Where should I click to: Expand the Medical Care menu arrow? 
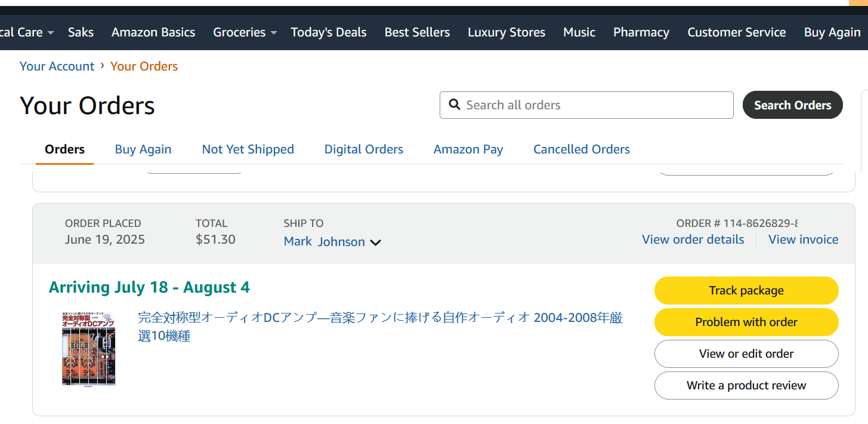coord(51,33)
